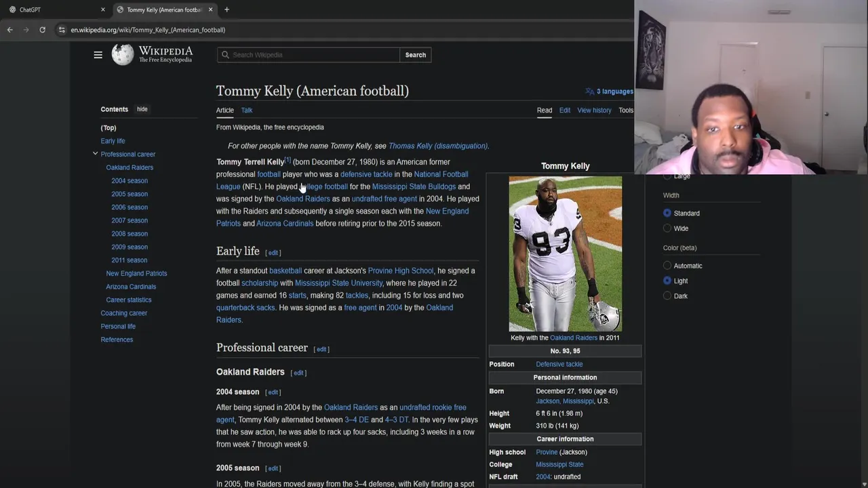The image size is (868, 488).
Task: Jump to Career statistics in Contents
Action: pyautogui.click(x=129, y=300)
